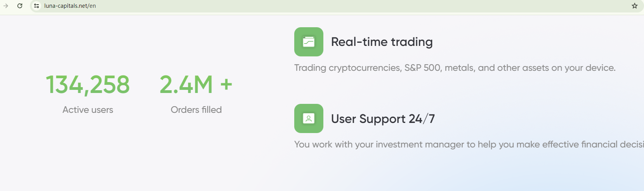Click the 134,258 active users figure
644x191 pixels.
tap(88, 85)
